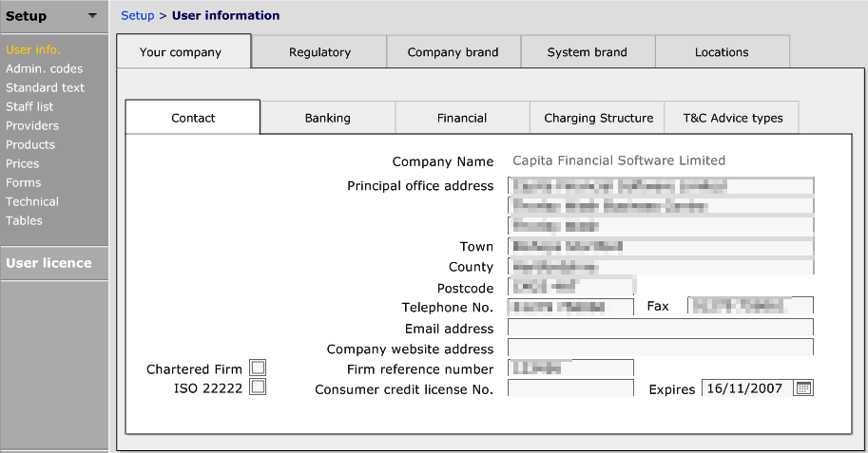This screenshot has width=868, height=453.
Task: Switch to the Regulatory tab
Action: point(319,52)
